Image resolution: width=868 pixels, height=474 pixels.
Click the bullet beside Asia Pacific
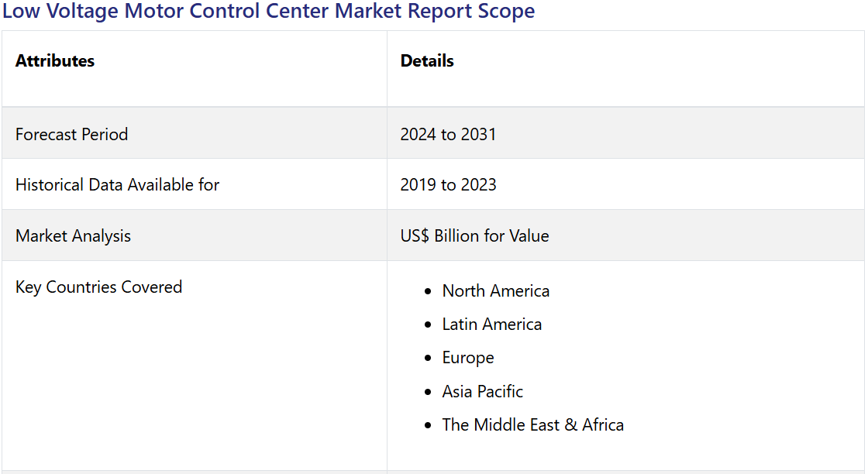(x=428, y=392)
